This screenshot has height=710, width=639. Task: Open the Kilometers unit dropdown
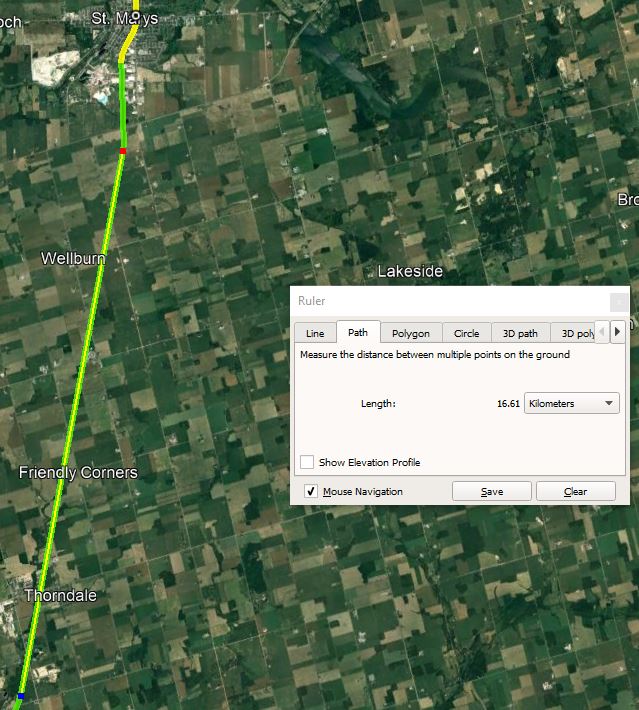click(x=572, y=403)
